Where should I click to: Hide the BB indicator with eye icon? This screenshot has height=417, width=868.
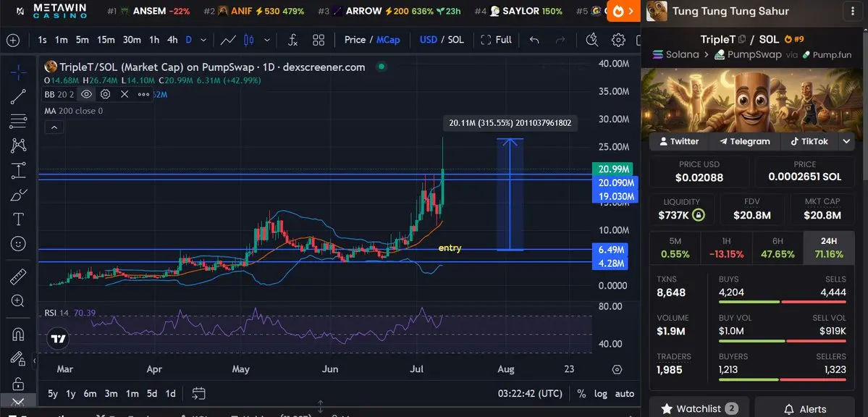[x=86, y=94]
